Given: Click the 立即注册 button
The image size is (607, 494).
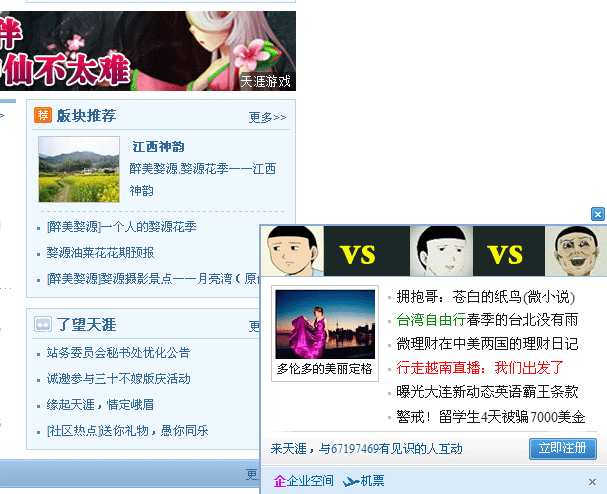Looking at the screenshot, I should tap(562, 448).
